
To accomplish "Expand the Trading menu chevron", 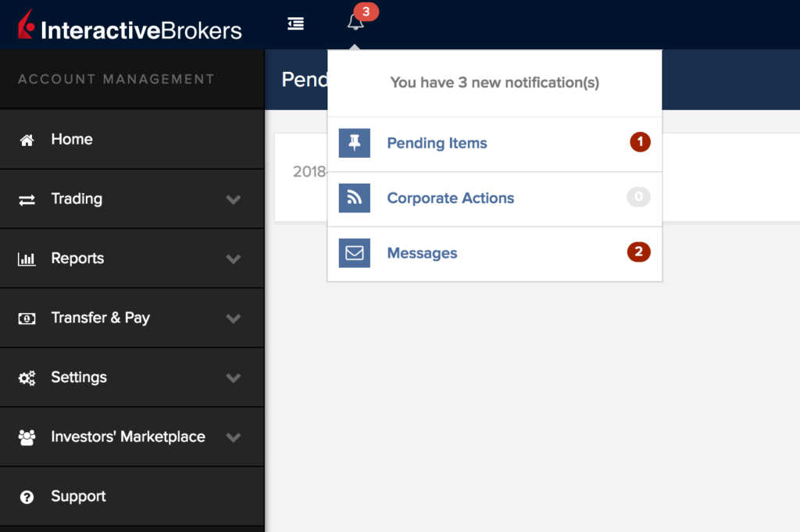I will coord(233,199).
